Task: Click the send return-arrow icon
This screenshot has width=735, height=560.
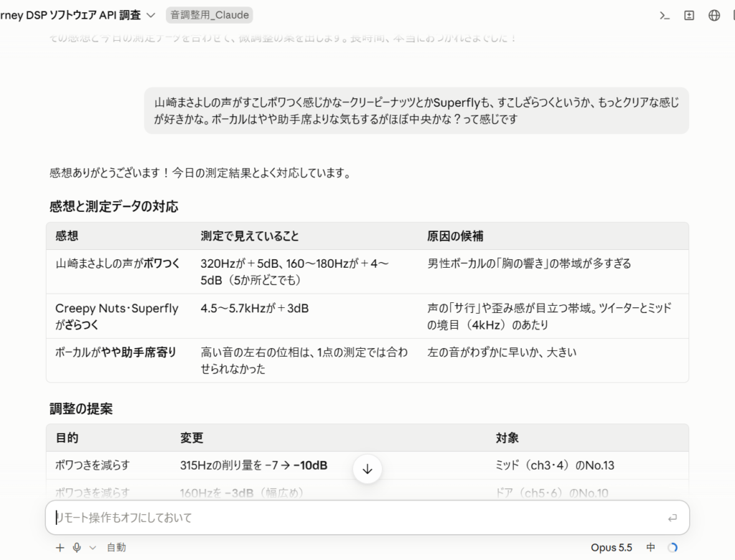Action: point(672,518)
